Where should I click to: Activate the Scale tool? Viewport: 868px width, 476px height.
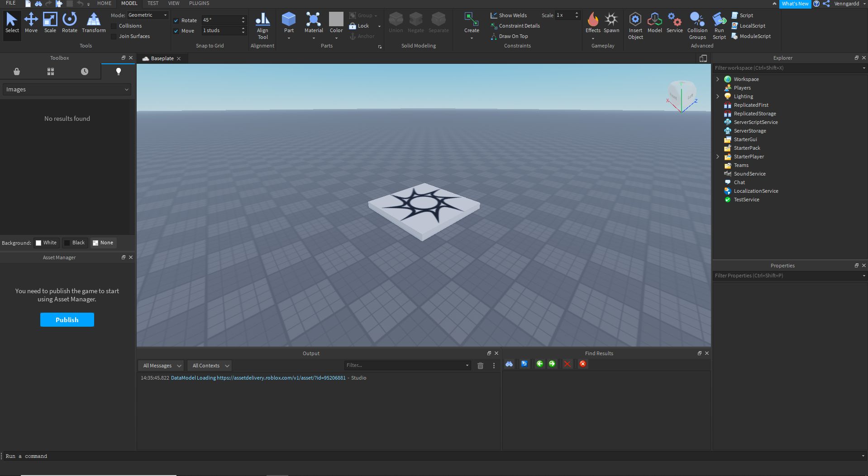(x=50, y=23)
